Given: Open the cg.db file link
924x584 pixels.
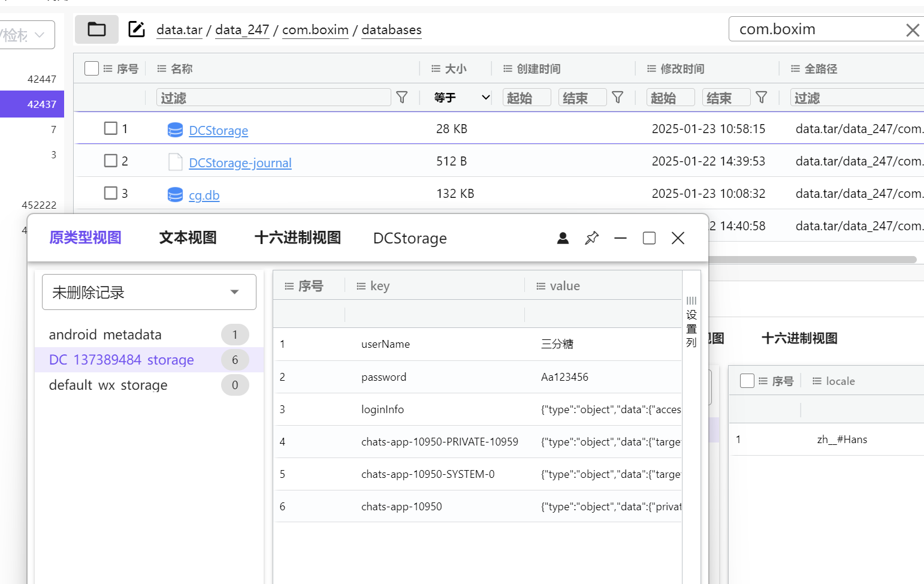Looking at the screenshot, I should [x=204, y=195].
